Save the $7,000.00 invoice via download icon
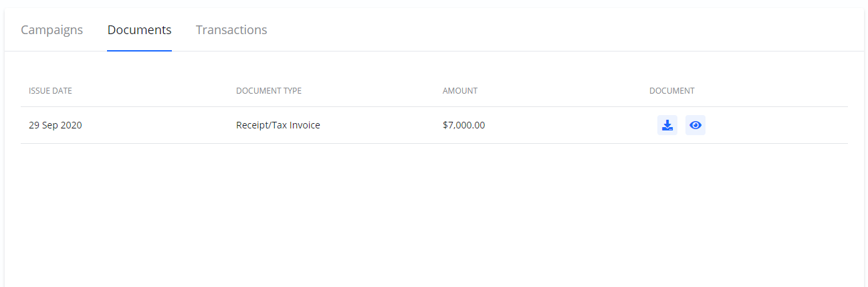The height and width of the screenshot is (287, 868). click(667, 125)
